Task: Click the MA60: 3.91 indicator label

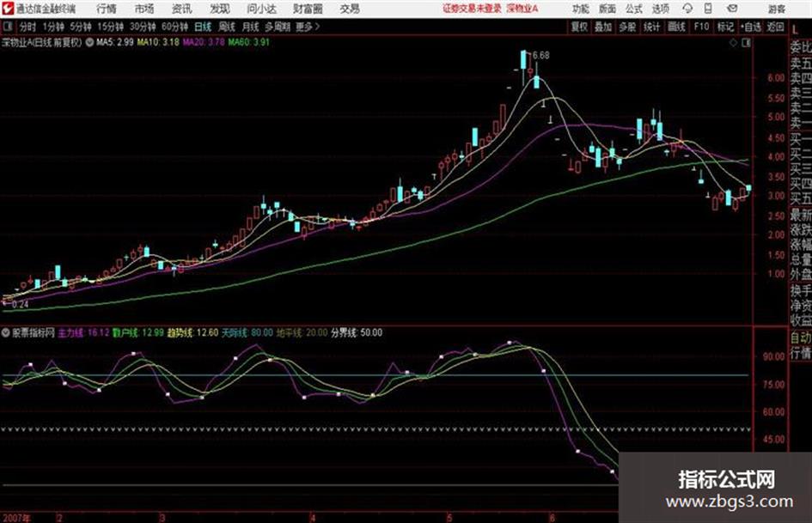Action: click(248, 42)
